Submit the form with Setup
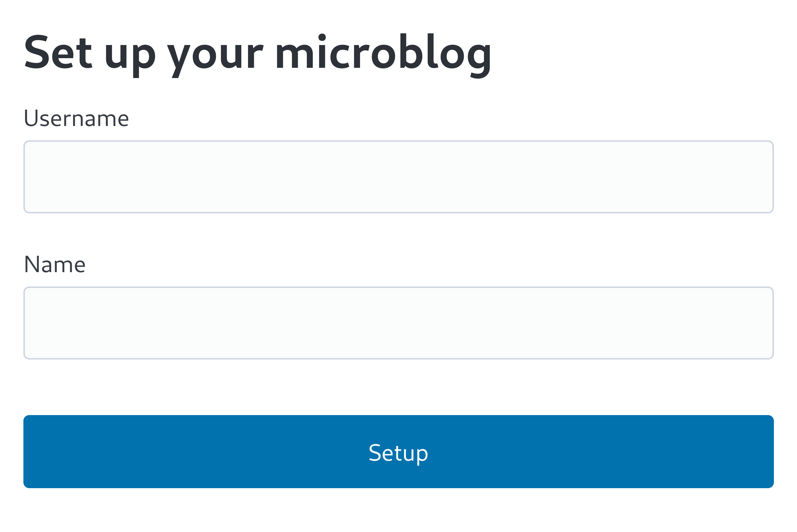The image size is (797, 532). 398,452
